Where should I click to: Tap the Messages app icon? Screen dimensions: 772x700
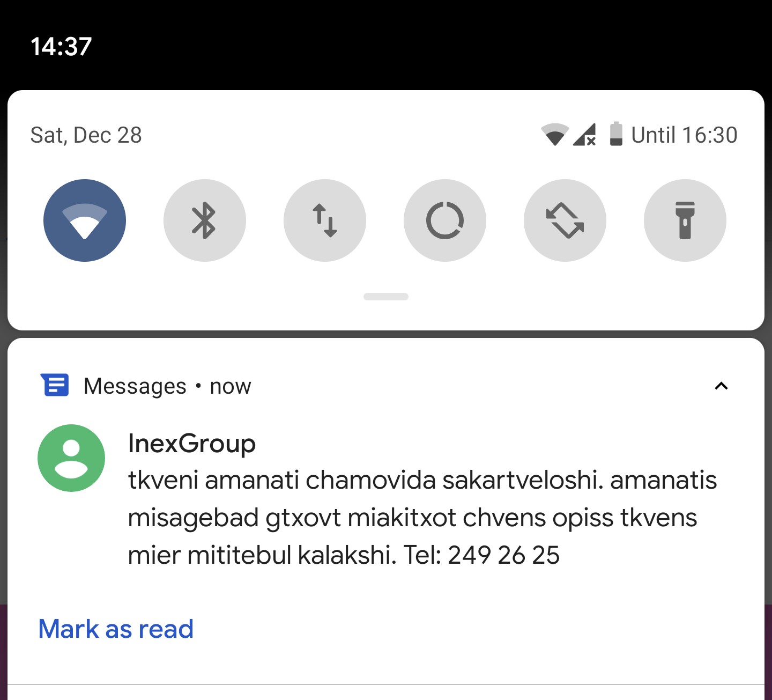point(55,385)
